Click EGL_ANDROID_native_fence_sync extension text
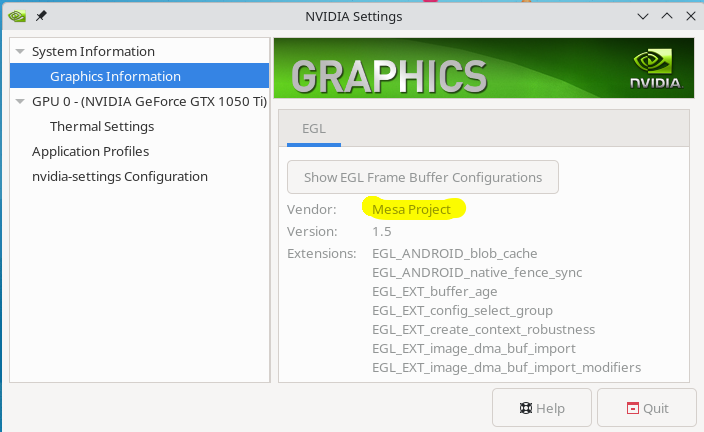The width and height of the screenshot is (704, 432). click(x=477, y=273)
